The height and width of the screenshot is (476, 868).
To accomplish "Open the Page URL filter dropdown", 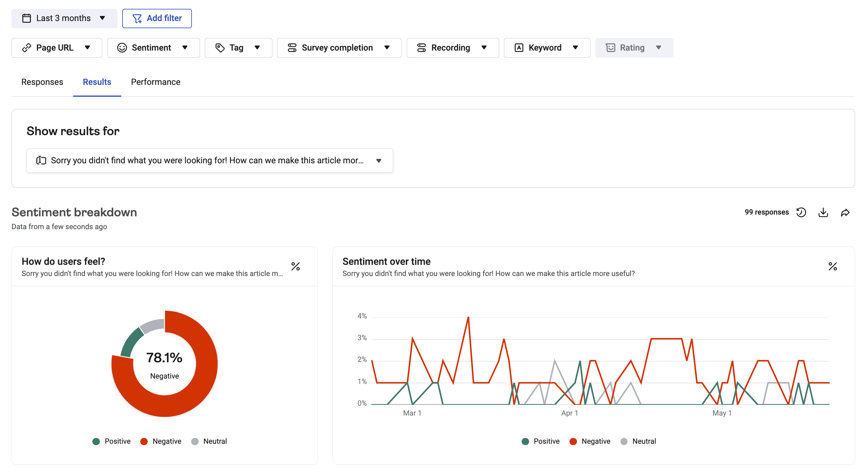I will 57,48.
